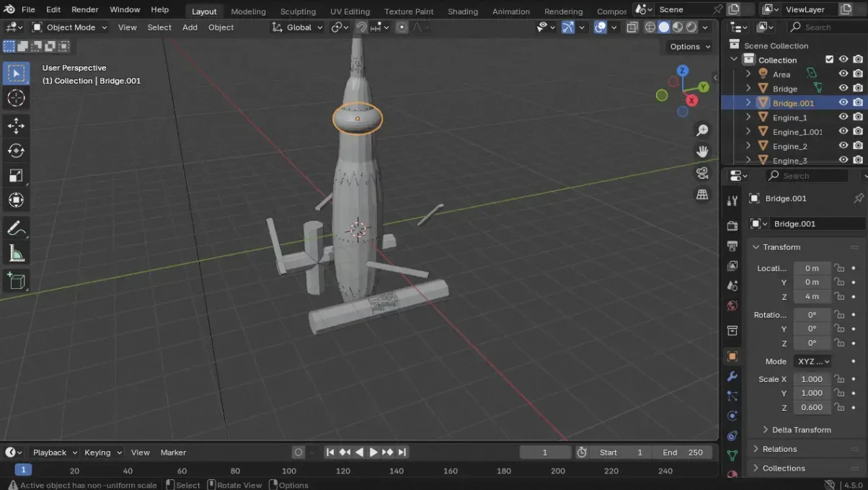Click the Z axis of navigation gizmo

click(x=683, y=71)
